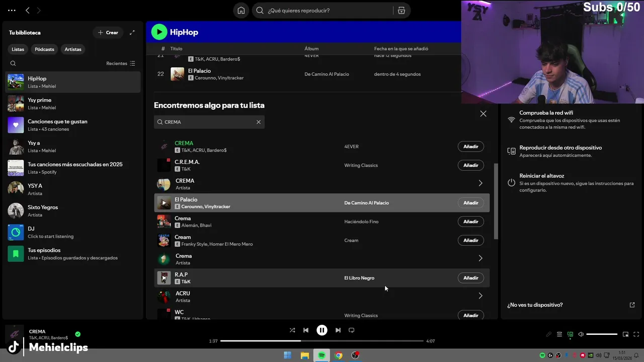Adjust the volume slider
The width and height of the screenshot is (644, 362).
602,334
